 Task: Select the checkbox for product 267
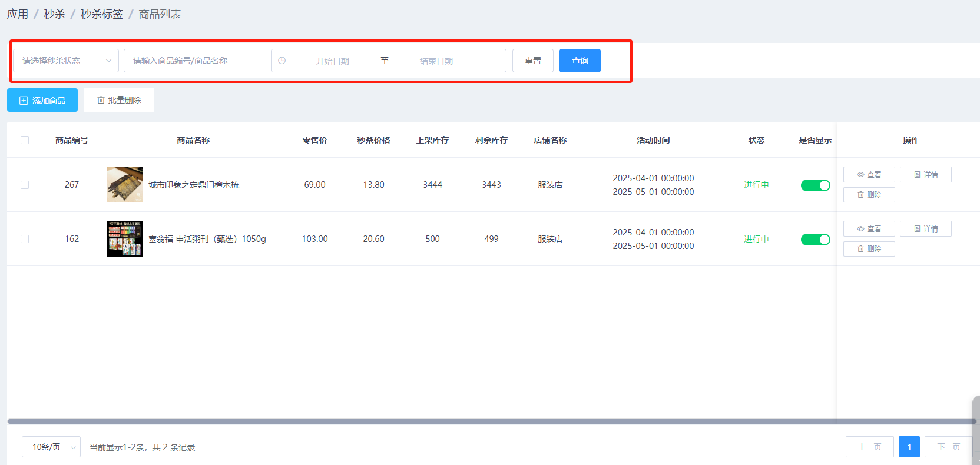pos(25,185)
